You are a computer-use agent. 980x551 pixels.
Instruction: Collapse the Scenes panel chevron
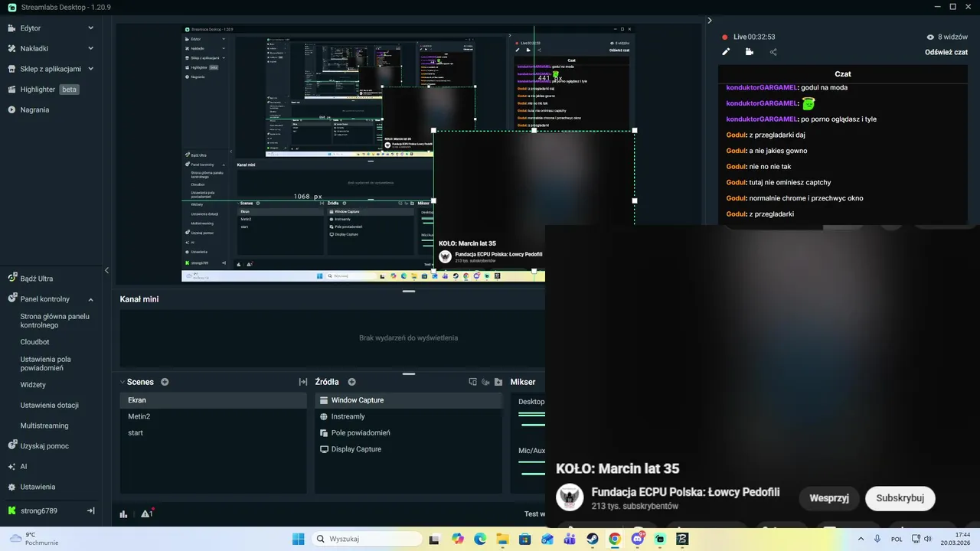[122, 382]
